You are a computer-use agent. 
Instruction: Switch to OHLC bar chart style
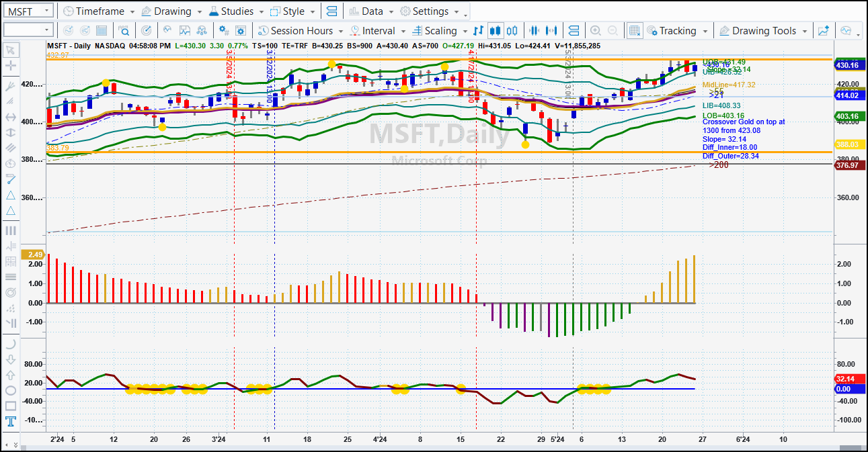(479, 30)
